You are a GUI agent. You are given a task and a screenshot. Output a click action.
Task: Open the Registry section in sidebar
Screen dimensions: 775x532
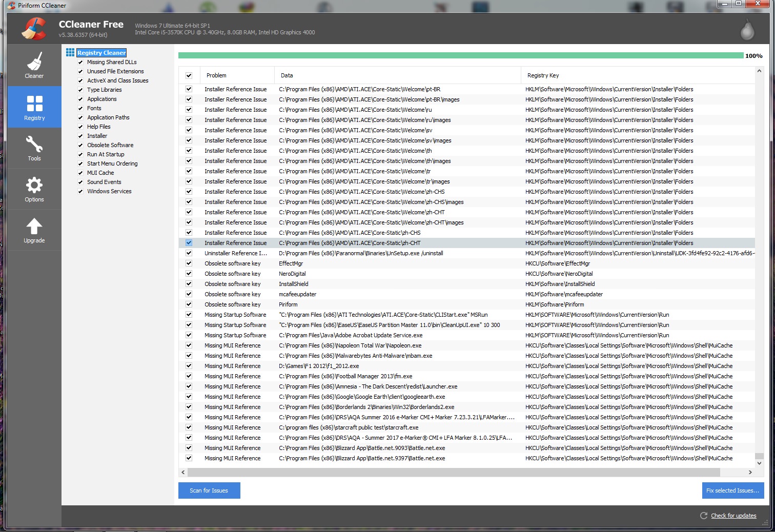tap(34, 107)
